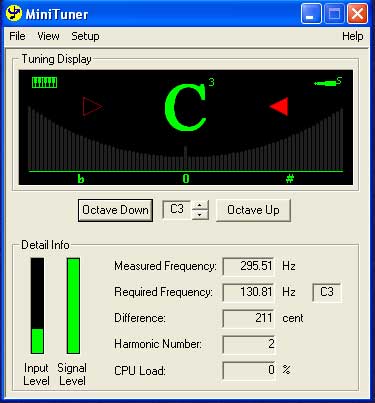Click the Required Frequency value 130.81
The height and width of the screenshot is (403, 375).
[x=248, y=292]
